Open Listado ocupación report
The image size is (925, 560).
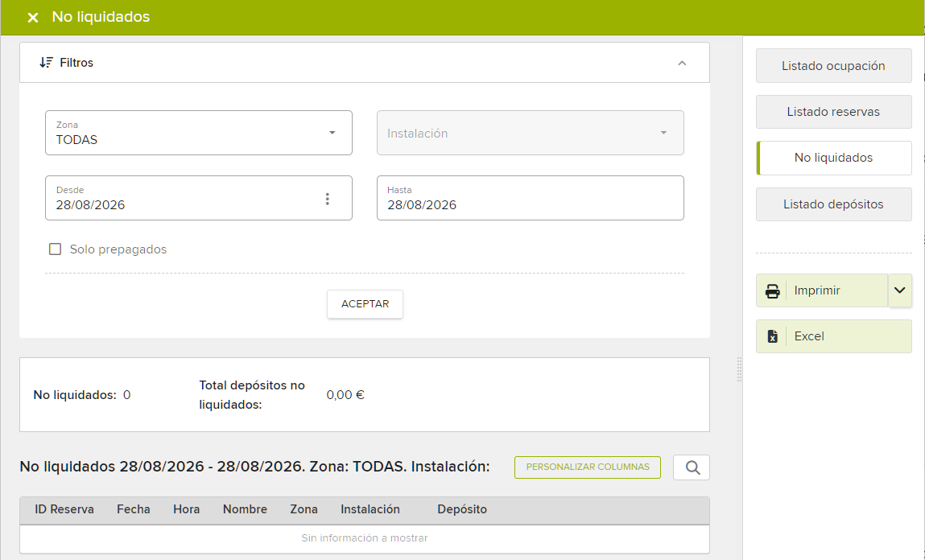[833, 65]
